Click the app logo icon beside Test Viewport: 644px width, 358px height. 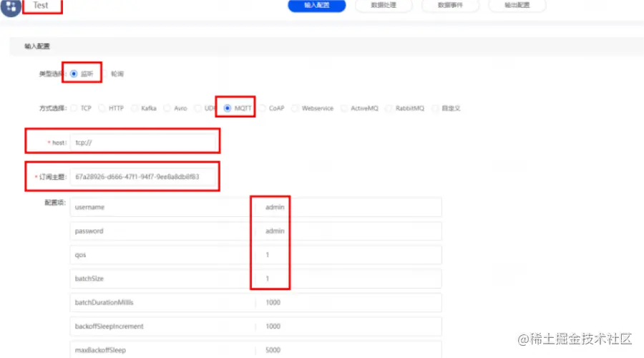click(x=11, y=7)
